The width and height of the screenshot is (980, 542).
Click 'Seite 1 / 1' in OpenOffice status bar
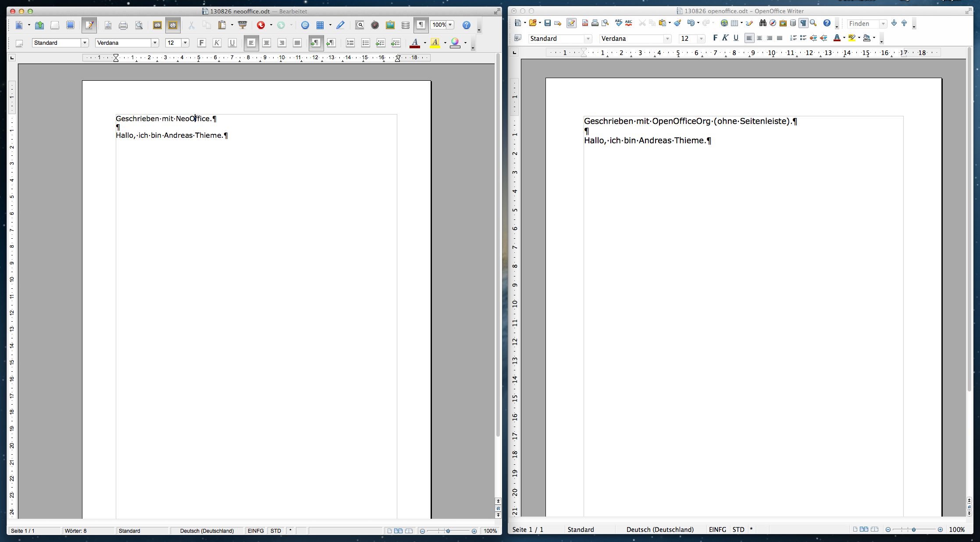[x=528, y=530]
